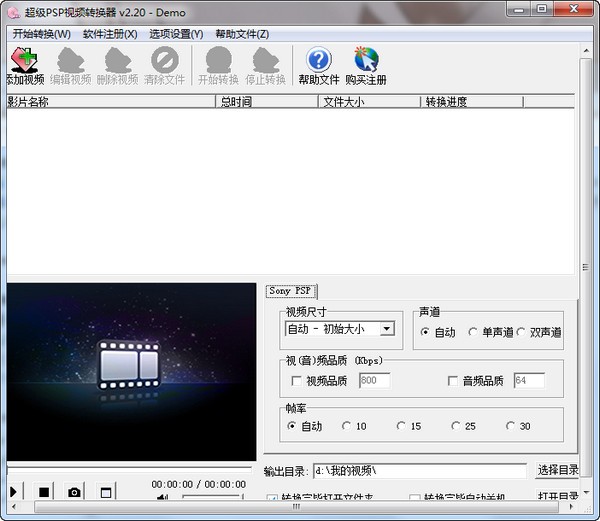Click the camera snapshot icon
The height and width of the screenshot is (521, 600).
(74, 491)
